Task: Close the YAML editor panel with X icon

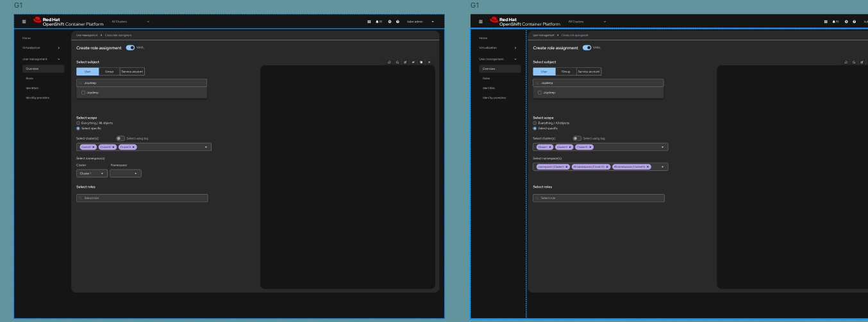Action: click(x=430, y=62)
